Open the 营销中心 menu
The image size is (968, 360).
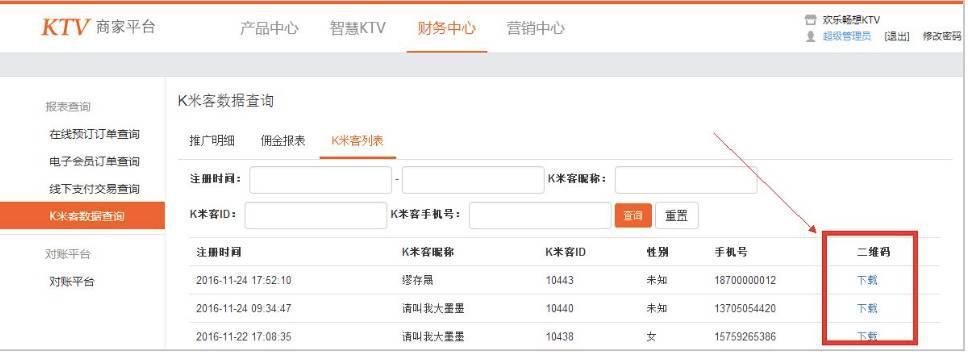coord(535,28)
